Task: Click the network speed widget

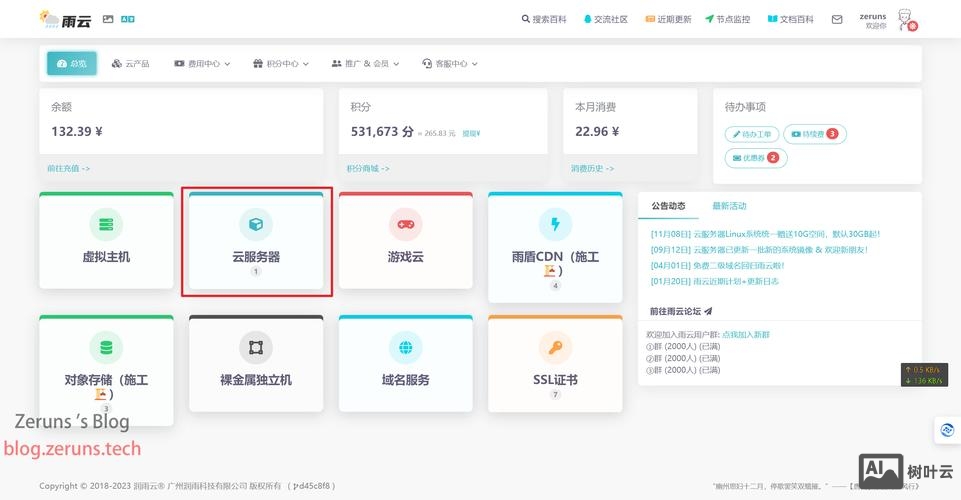Action: tap(924, 375)
